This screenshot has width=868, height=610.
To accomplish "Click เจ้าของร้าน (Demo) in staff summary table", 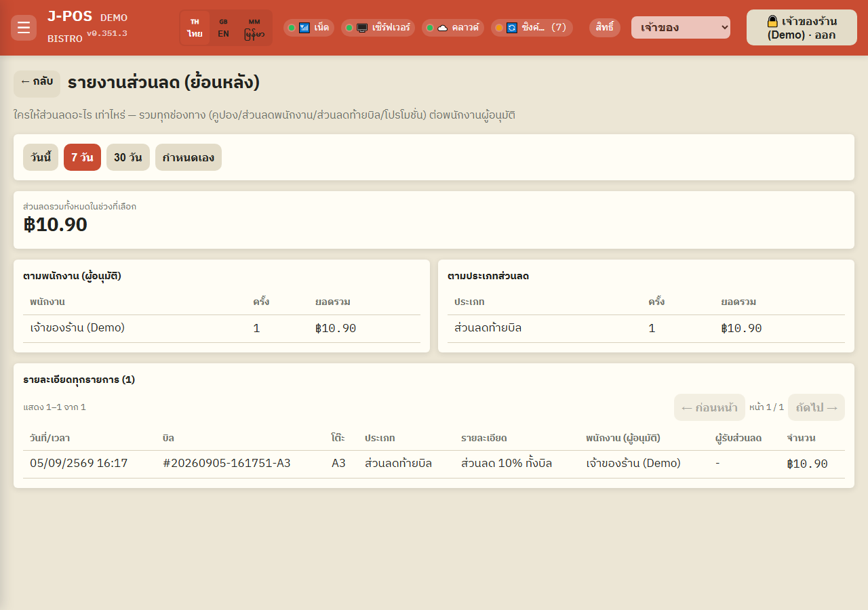I will click(x=77, y=328).
